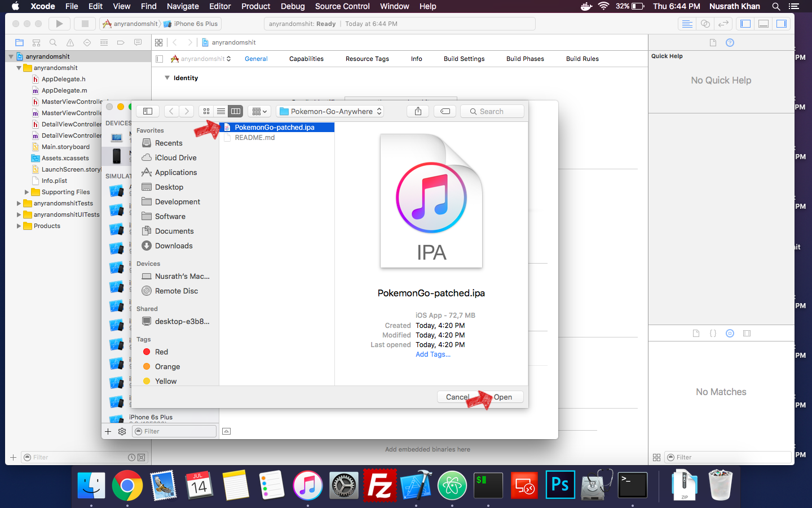This screenshot has height=508, width=812.
Task: Open the file template library icon
Action: (696, 334)
